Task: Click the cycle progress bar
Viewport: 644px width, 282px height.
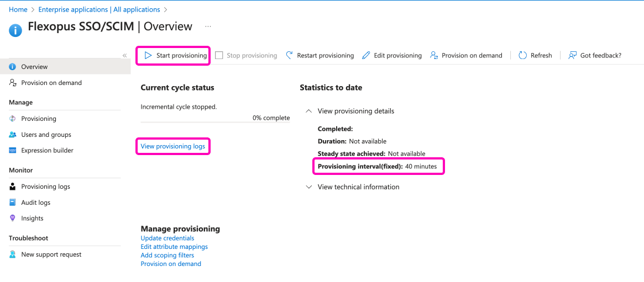Action: 215,122
